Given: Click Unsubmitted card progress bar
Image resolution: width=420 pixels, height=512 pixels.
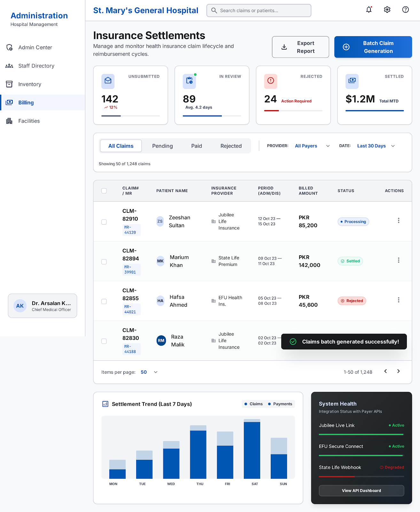Looking at the screenshot, I should click(130, 116).
